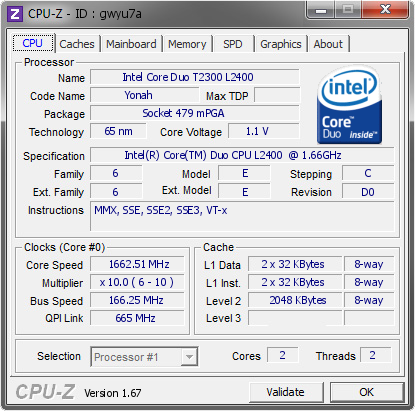This screenshot has width=415, height=411.
Task: Click the empty Level 3 size field
Action: tap(295, 318)
